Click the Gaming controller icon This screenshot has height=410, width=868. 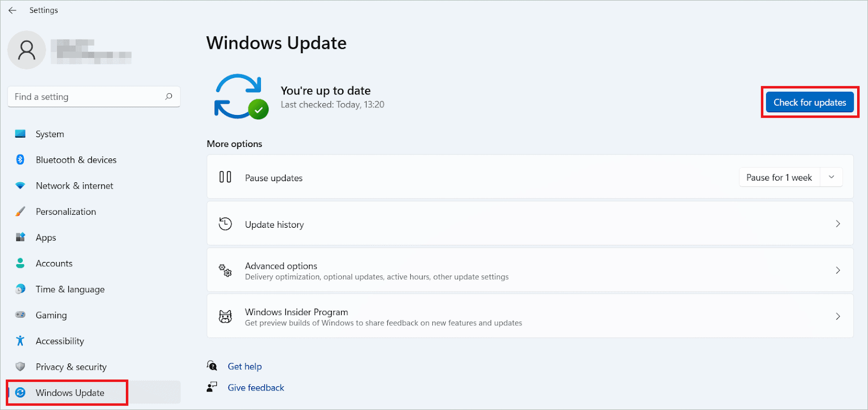[x=21, y=315]
